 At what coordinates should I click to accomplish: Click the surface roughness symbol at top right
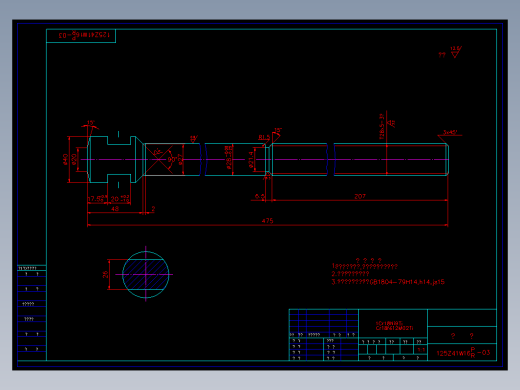pyautogui.click(x=456, y=52)
